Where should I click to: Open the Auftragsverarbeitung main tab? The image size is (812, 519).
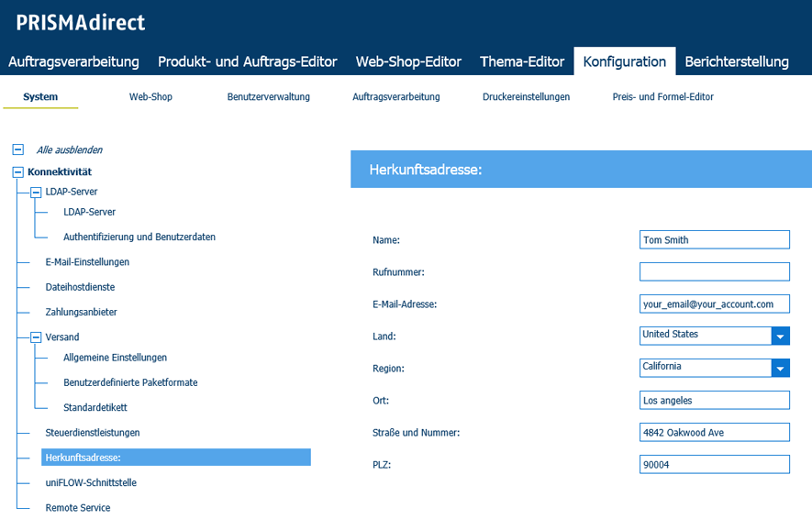(x=73, y=61)
